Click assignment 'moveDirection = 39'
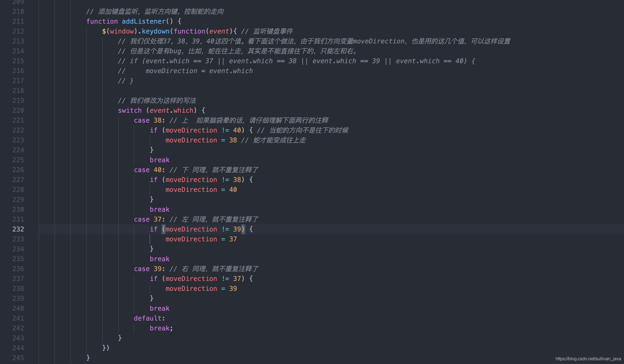This screenshot has width=624, height=364. (x=201, y=289)
